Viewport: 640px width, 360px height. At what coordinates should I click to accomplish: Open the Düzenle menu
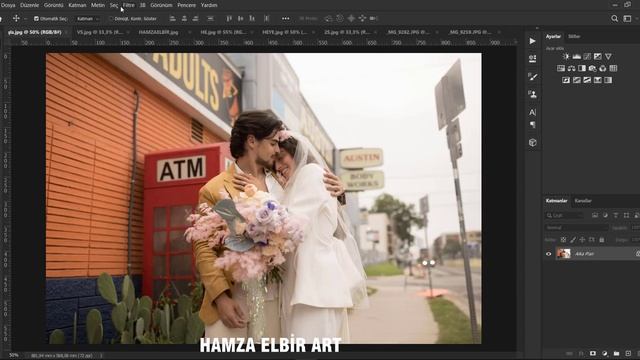[x=29, y=5]
